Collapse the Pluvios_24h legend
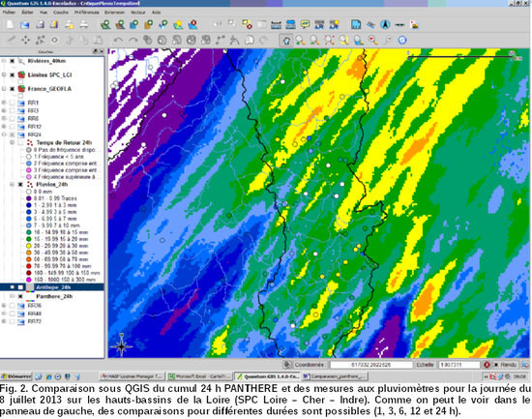The height and width of the screenshot is (419, 532). click(13, 185)
